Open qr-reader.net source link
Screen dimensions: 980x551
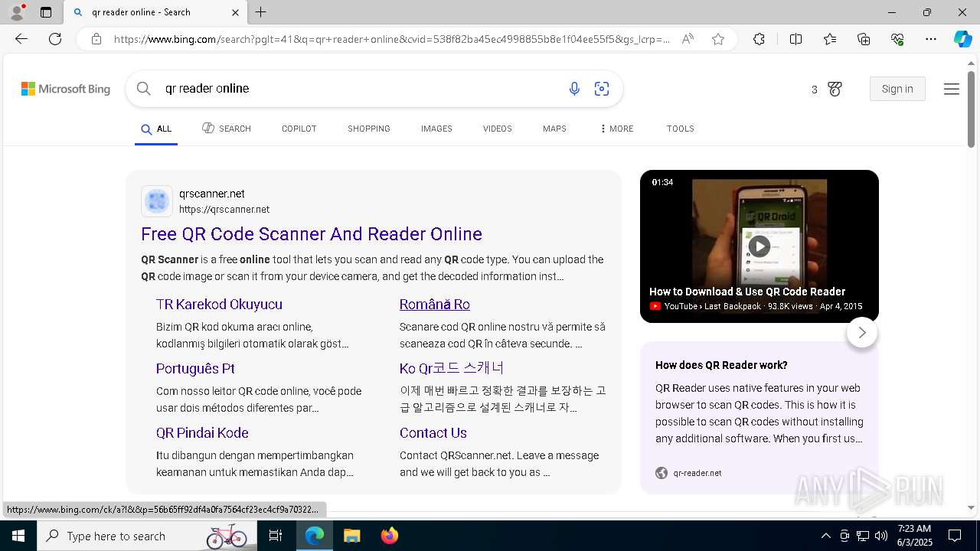tap(697, 473)
